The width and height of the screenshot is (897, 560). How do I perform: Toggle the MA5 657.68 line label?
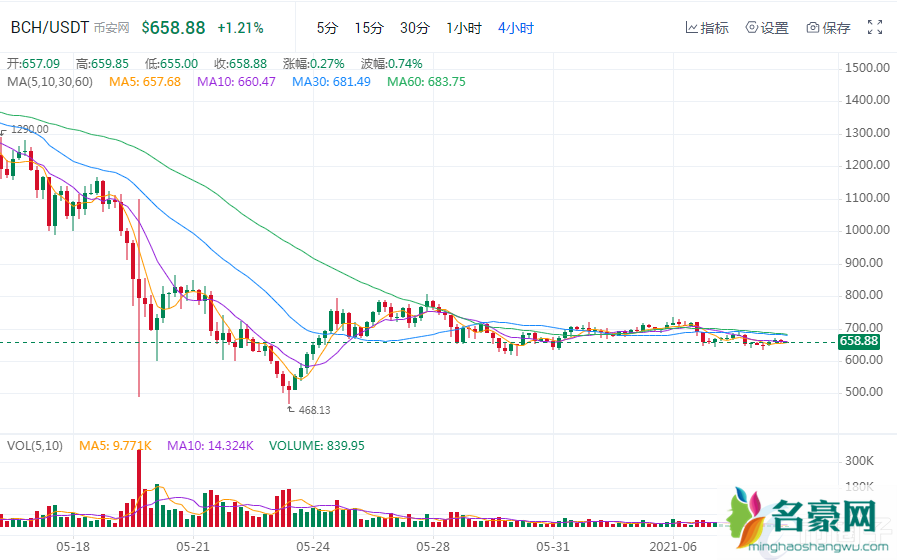(x=144, y=81)
